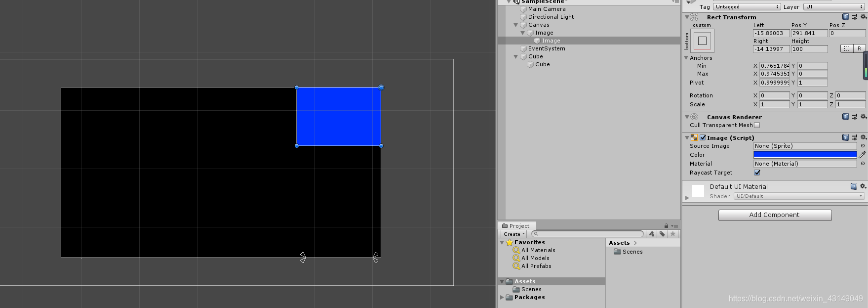Click the Hierarchy panel options menu icon
This screenshot has width=868, height=308.
pyautogui.click(x=675, y=2)
